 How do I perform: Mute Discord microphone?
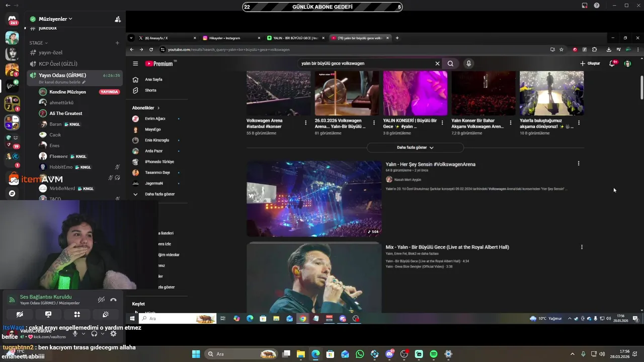pos(75,333)
